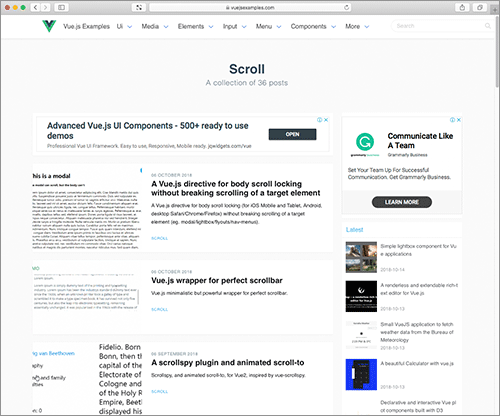The image size is (500, 416).
Task: Click weather app thumbnail in Latest
Action: click(x=361, y=335)
